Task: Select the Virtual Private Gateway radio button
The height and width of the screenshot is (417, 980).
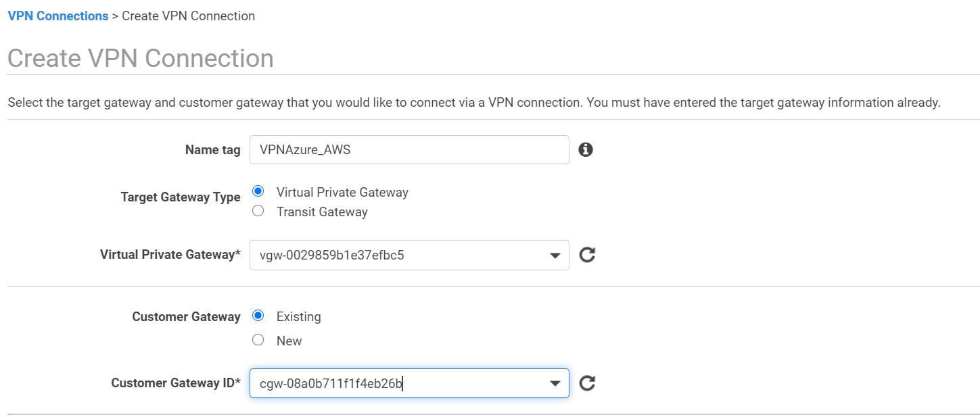Action: pyautogui.click(x=258, y=191)
